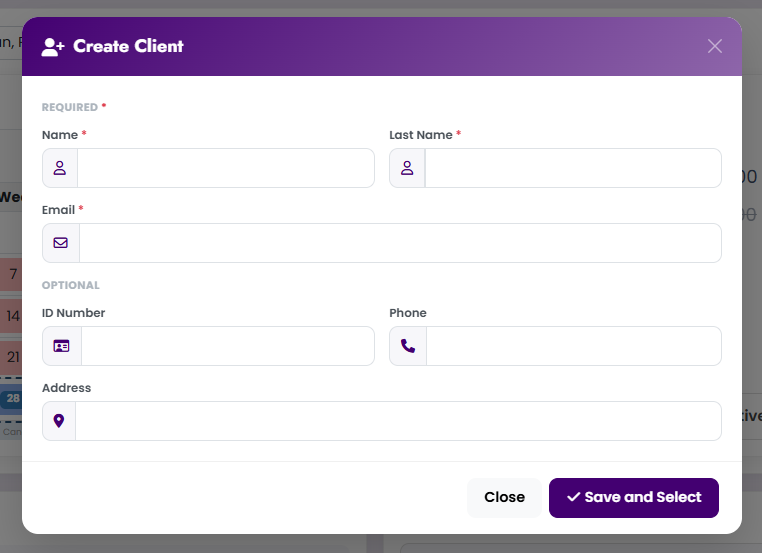Click the OPTIONAL section heading
This screenshot has height=553, width=762.
point(71,285)
